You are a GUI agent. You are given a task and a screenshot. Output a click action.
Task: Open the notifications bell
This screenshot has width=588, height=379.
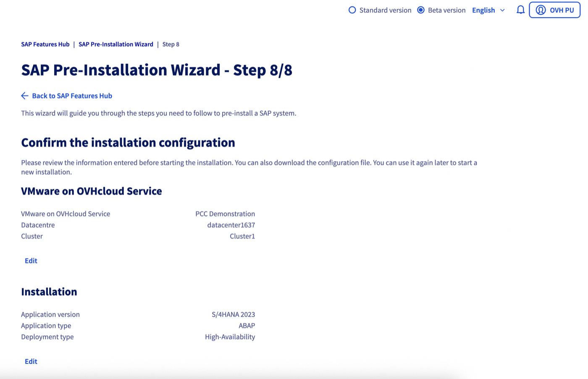(x=520, y=10)
